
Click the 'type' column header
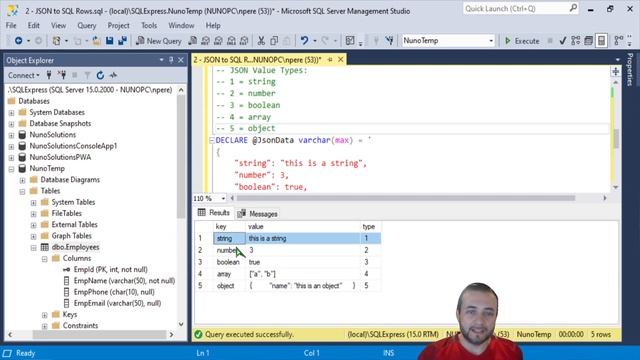pos(370,227)
